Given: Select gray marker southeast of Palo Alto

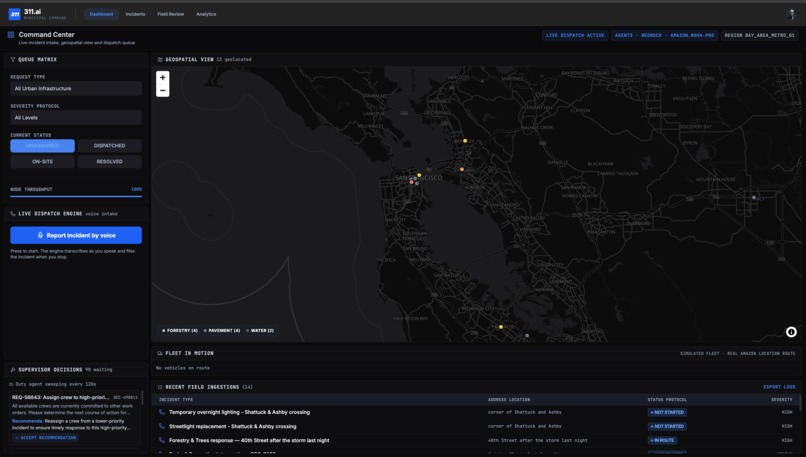Looking at the screenshot, I should click(x=527, y=336).
